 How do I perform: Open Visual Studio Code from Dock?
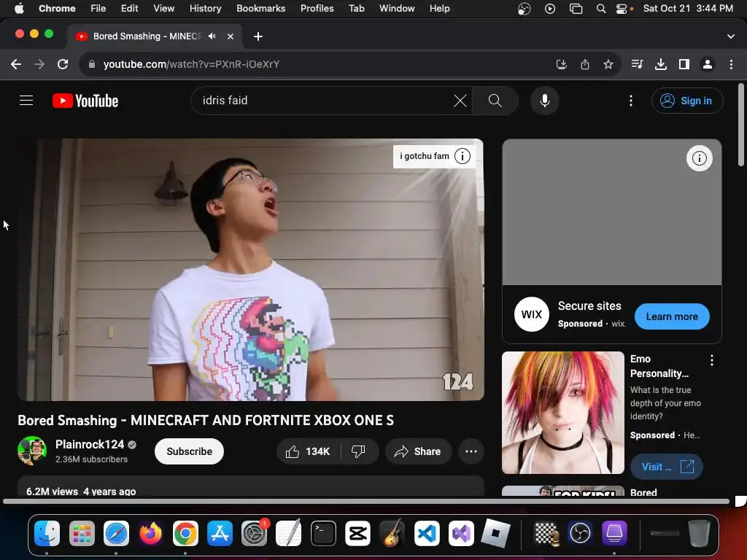[426, 533]
